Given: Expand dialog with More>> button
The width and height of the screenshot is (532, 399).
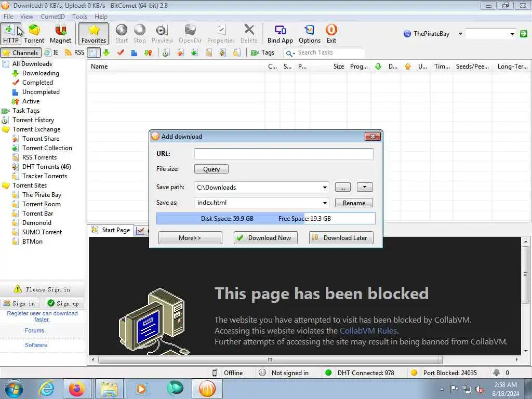Looking at the screenshot, I should tap(190, 238).
